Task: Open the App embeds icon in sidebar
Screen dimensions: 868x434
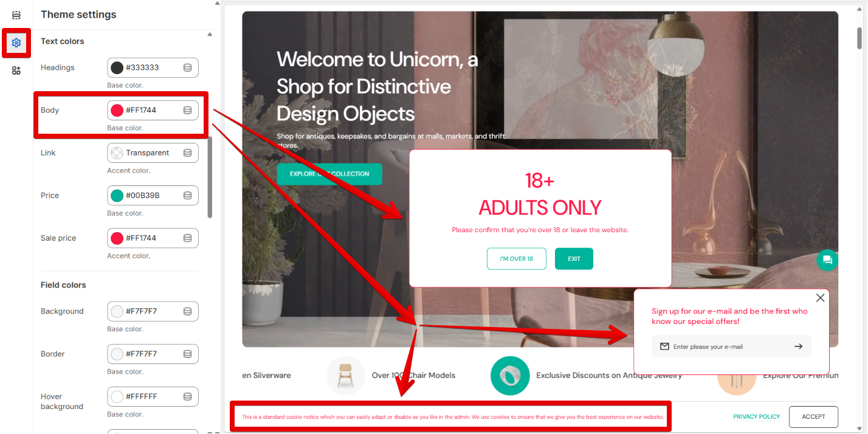Action: click(x=16, y=71)
